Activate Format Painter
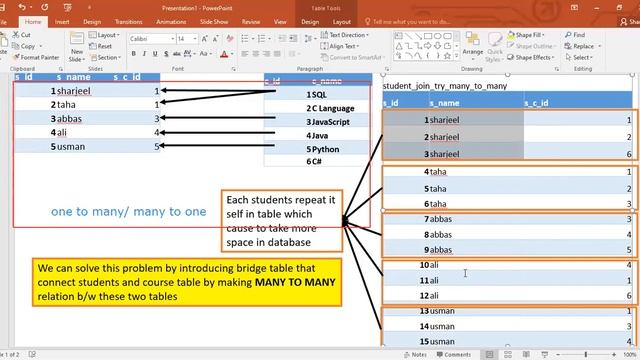This screenshot has height=360, width=640. [x=36, y=58]
